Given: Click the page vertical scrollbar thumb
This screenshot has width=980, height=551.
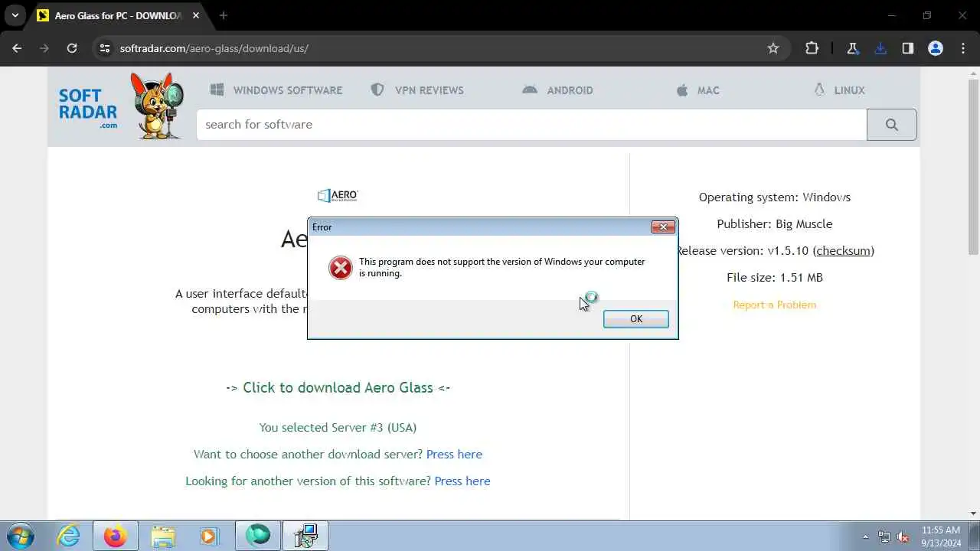Looking at the screenshot, I should coord(973,167).
